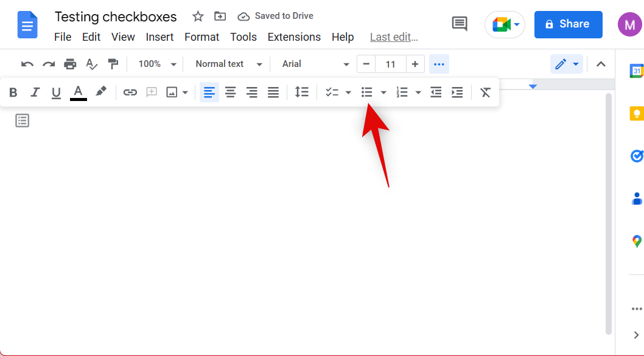The height and width of the screenshot is (356, 644).
Task: Open Google Keep from the right sidebar
Action: (637, 113)
